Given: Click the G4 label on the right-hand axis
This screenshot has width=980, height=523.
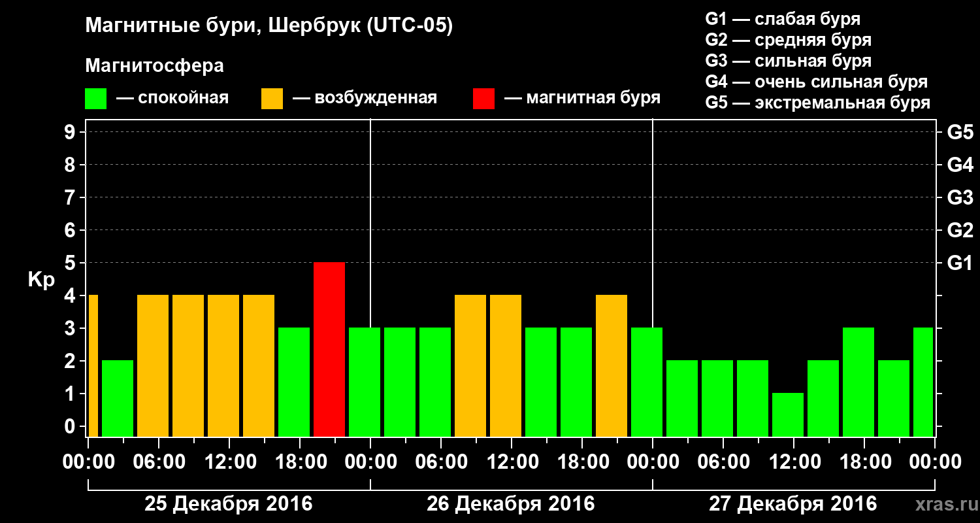Looking at the screenshot, I should (x=960, y=165).
